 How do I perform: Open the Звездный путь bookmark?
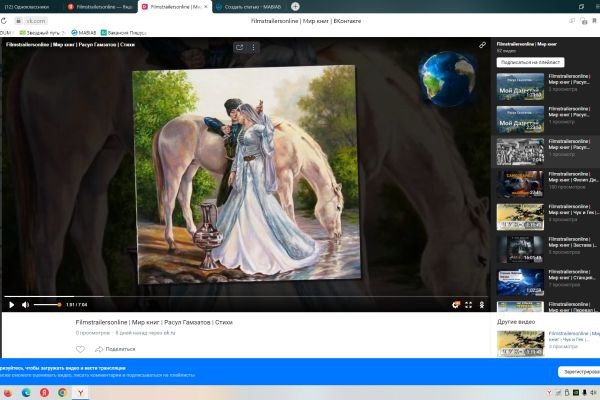[x=42, y=33]
